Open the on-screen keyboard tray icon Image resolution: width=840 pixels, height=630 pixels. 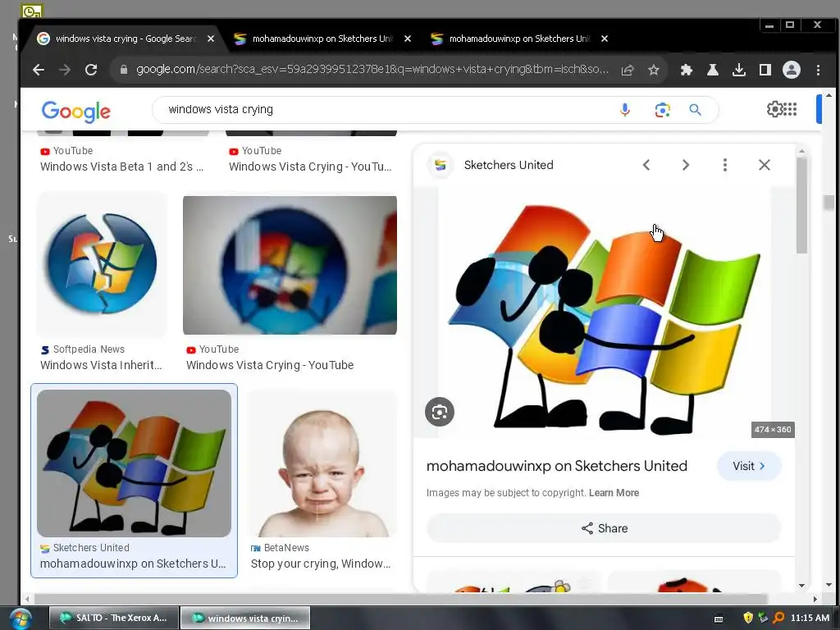[719, 619]
